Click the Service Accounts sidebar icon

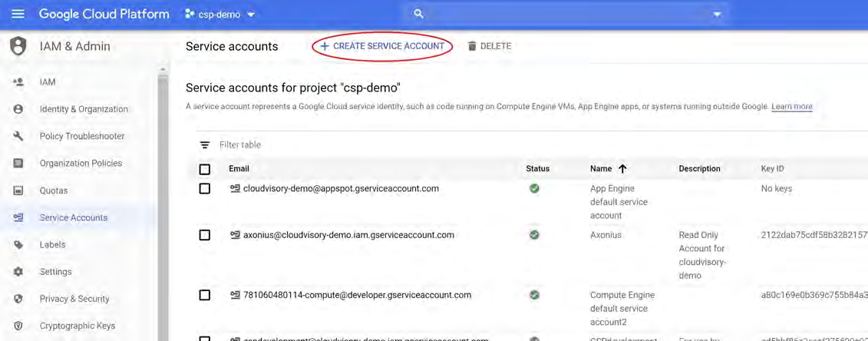[x=18, y=217]
